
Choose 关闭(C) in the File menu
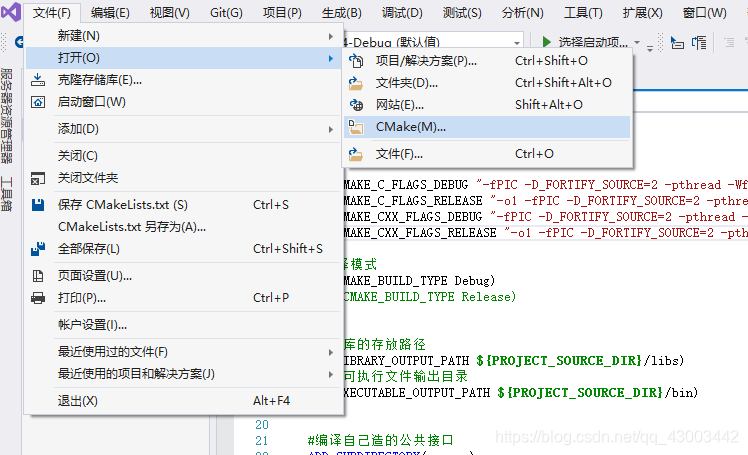(183, 155)
